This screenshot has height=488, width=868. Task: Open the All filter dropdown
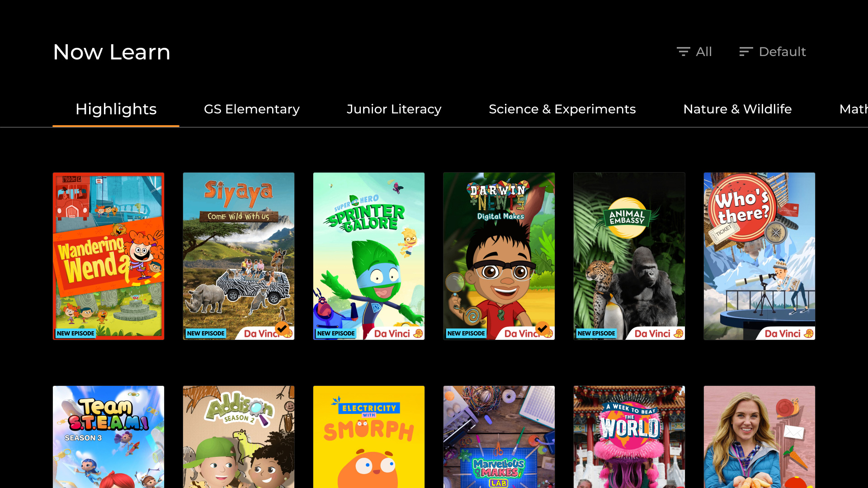[694, 52]
